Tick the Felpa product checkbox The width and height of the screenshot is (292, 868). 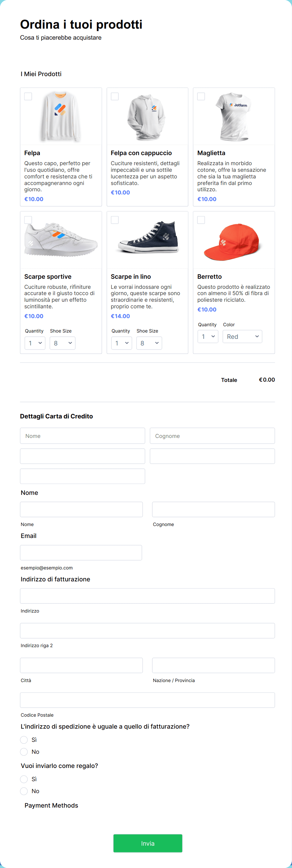(x=28, y=96)
